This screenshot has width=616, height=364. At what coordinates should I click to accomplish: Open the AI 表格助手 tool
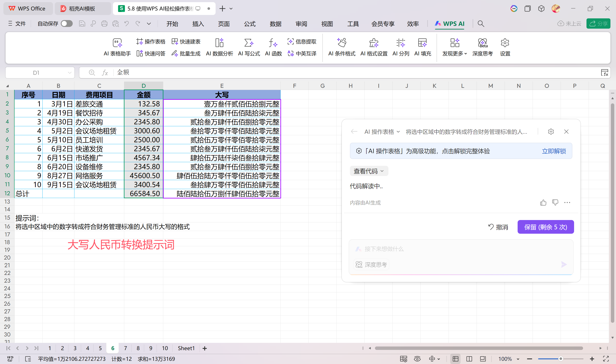tap(117, 47)
